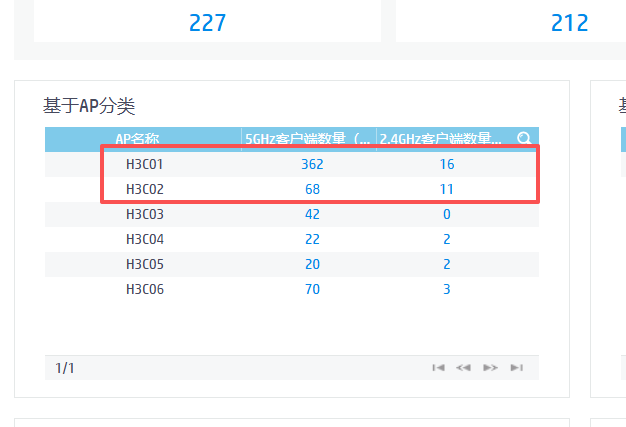This screenshot has width=626, height=427.
Task: Open the 212 count link at top
Action: coord(569,23)
